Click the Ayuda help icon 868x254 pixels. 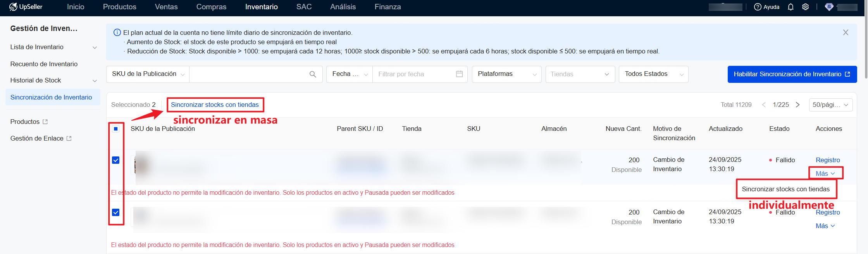pos(758,7)
